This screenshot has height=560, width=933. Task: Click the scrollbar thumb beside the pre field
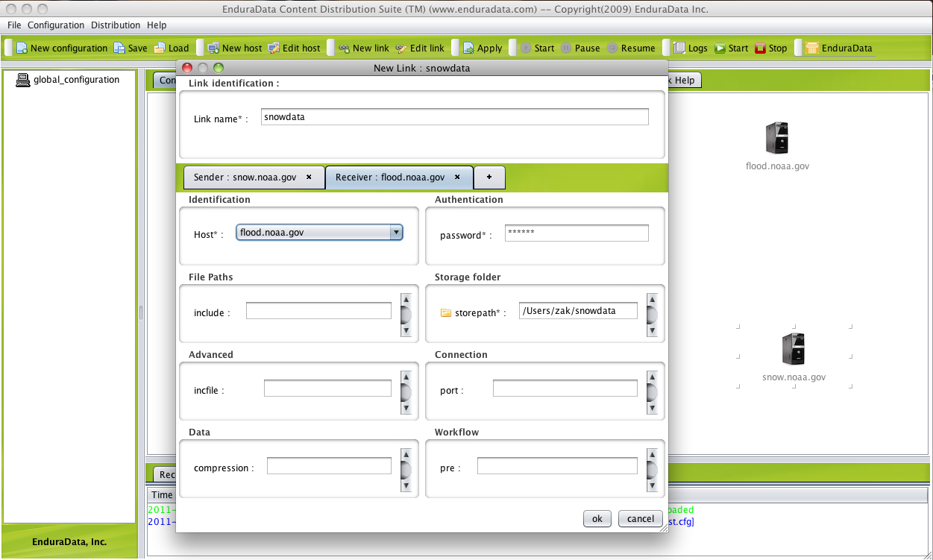click(x=652, y=470)
